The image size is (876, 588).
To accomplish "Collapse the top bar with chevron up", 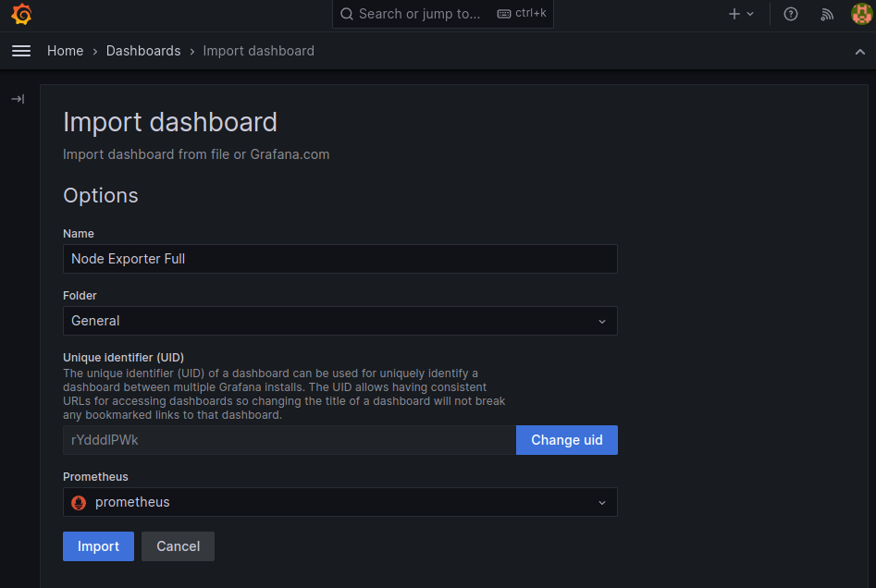I will click(860, 52).
